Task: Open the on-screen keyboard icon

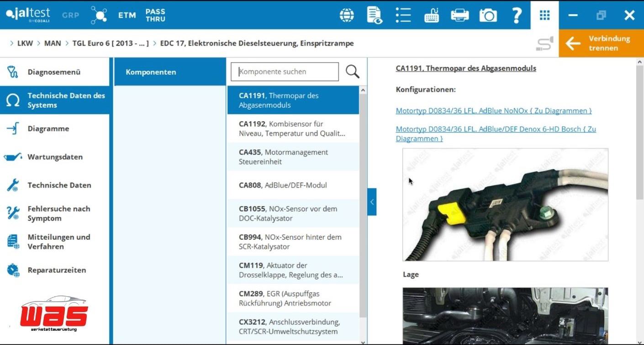Action: (431, 15)
